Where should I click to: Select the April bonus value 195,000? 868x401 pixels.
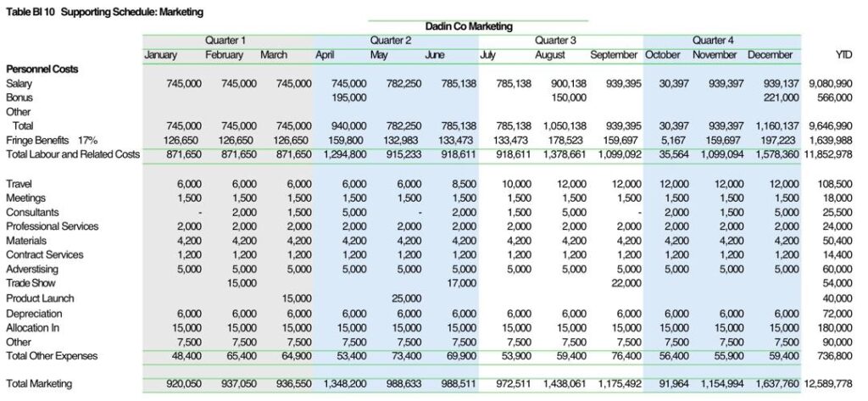tap(348, 97)
